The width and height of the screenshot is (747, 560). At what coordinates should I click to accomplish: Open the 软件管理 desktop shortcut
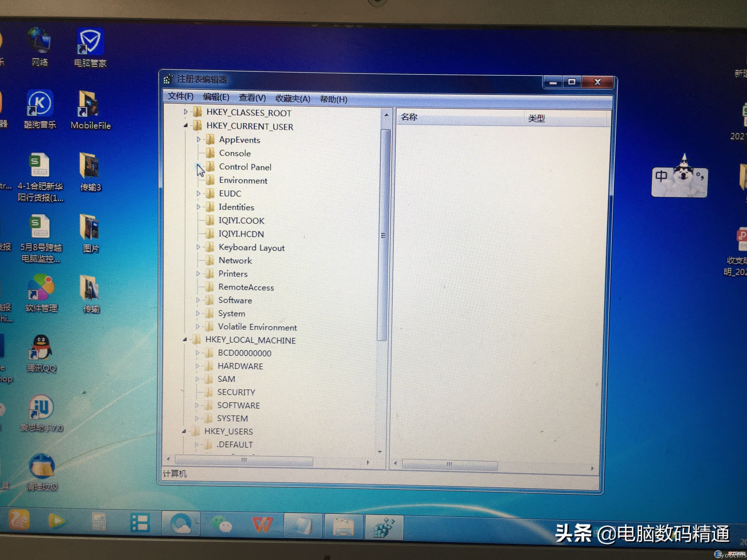click(x=41, y=293)
